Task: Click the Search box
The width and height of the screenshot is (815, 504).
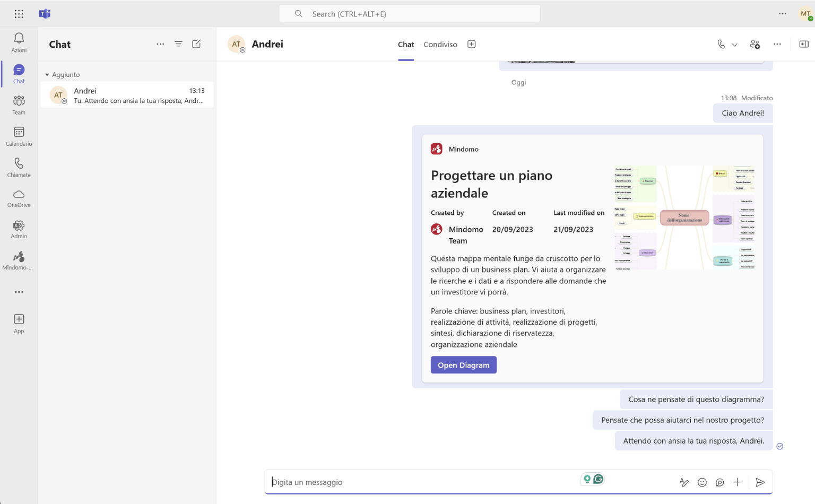Action: tap(410, 14)
